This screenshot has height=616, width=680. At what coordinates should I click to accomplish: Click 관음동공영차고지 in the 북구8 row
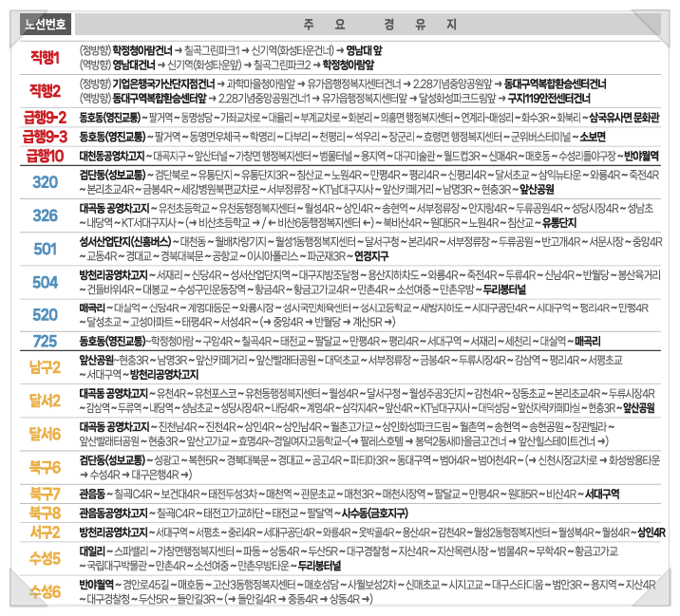pyautogui.click(x=114, y=513)
